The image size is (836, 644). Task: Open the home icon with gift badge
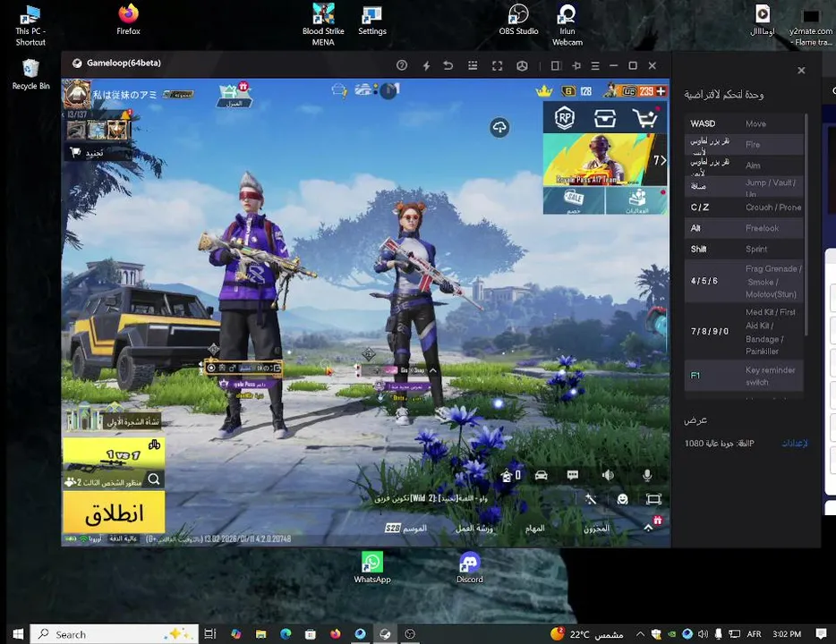pos(234,95)
